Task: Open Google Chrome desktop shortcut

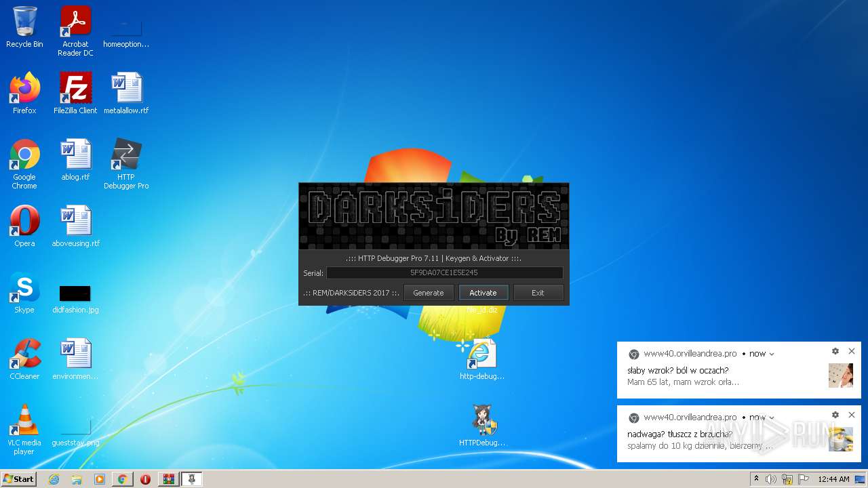Action: click(24, 164)
